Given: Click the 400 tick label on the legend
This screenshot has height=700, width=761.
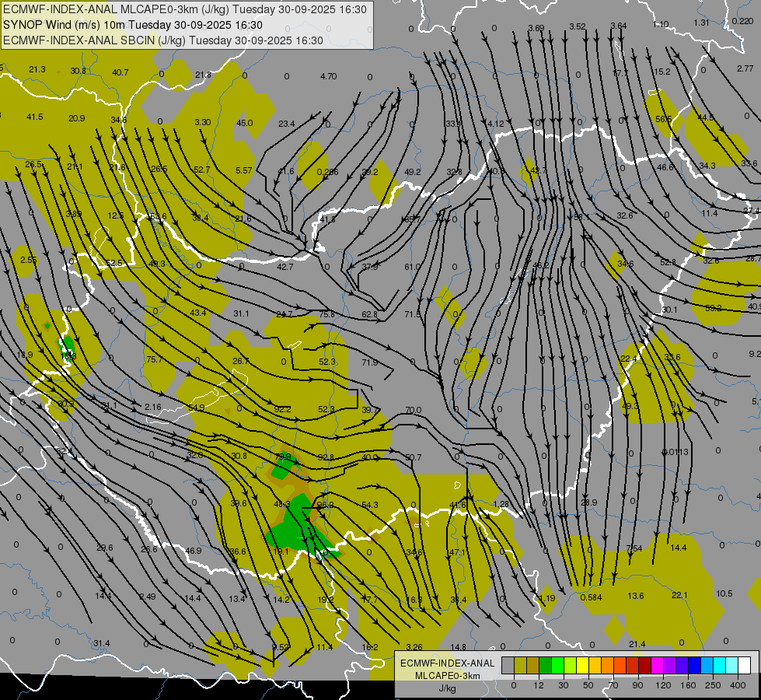Looking at the screenshot, I should pos(738,685).
